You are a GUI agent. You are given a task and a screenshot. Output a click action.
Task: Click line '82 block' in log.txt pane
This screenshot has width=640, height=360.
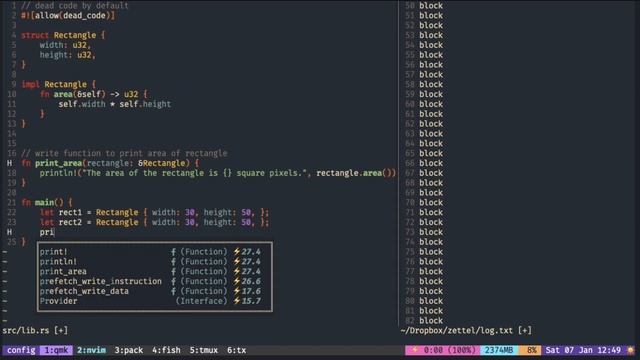point(424,320)
